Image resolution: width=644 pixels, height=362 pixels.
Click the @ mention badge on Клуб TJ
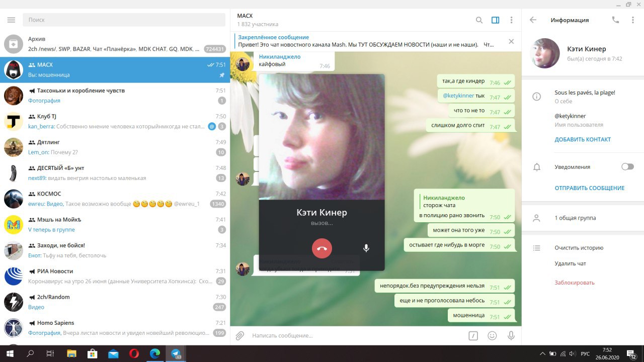(x=212, y=126)
